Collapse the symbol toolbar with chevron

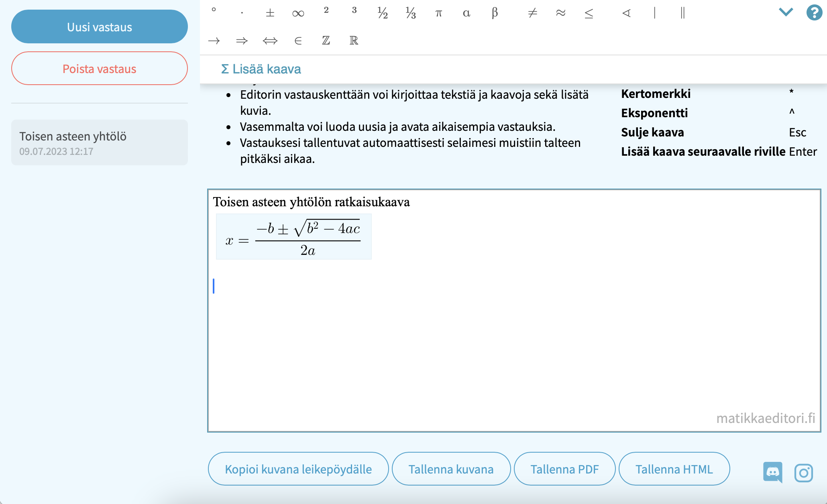[x=786, y=12]
